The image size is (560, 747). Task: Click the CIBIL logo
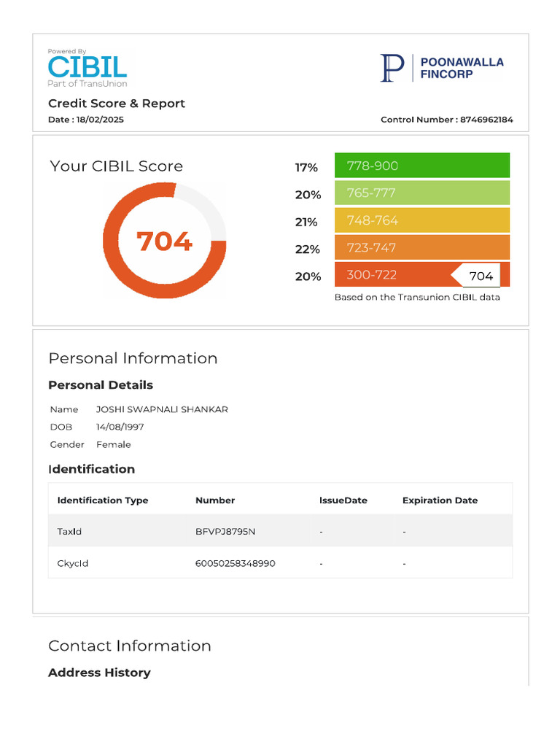(87, 68)
